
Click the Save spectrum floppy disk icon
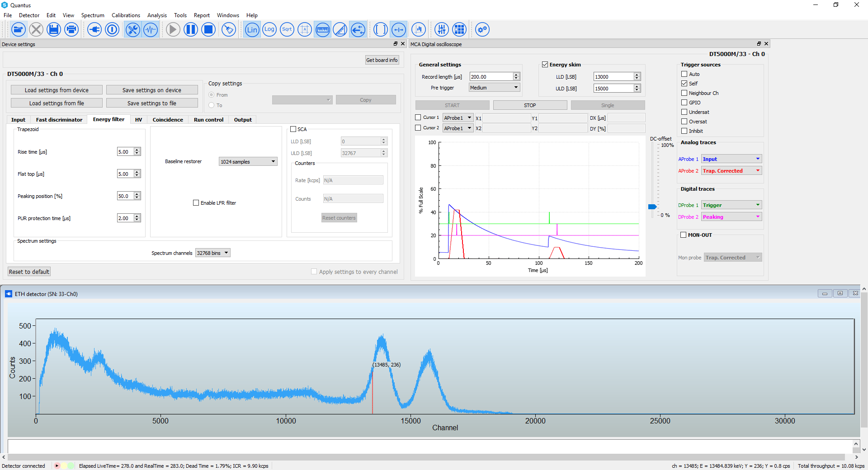54,30
